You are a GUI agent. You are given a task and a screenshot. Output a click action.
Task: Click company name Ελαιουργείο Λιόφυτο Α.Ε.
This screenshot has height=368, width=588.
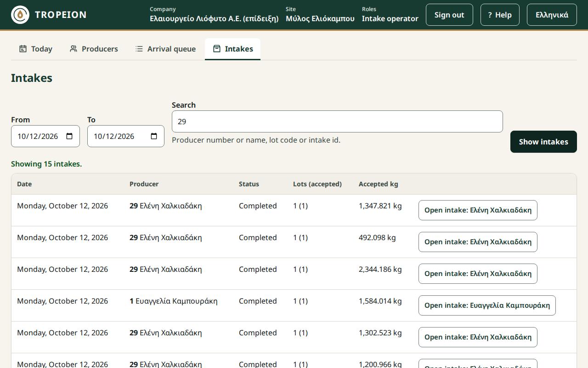pyautogui.click(x=214, y=19)
